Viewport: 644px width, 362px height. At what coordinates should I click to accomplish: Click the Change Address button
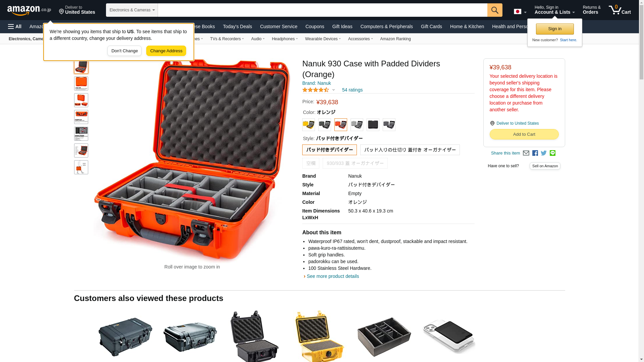point(166,51)
